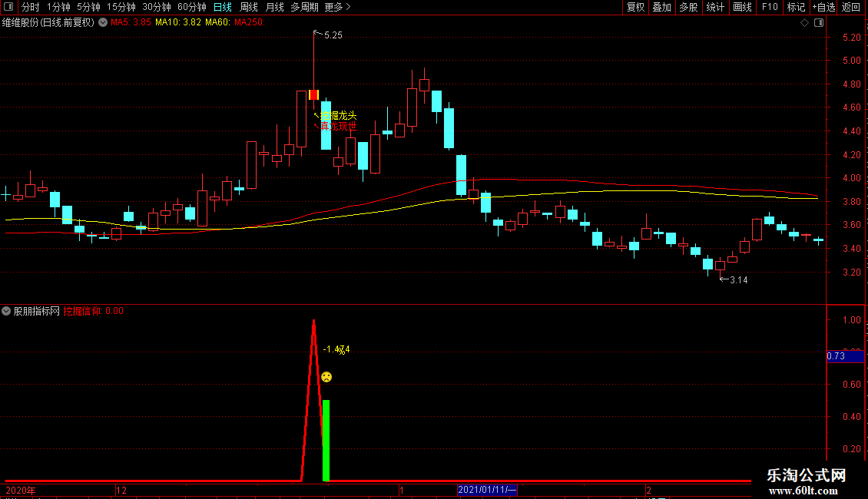Click the MA60 indicator label
Image resolution: width=868 pixels, height=499 pixels.
coord(218,22)
